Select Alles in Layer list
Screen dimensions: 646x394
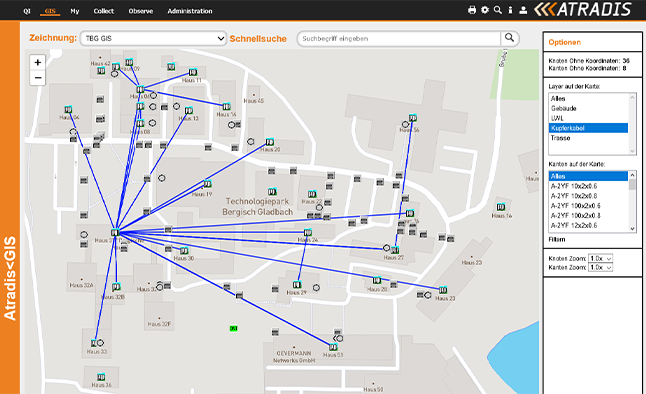[x=588, y=98]
